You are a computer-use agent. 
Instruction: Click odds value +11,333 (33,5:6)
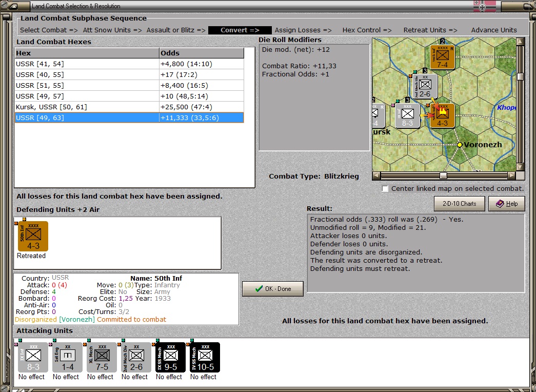(190, 117)
